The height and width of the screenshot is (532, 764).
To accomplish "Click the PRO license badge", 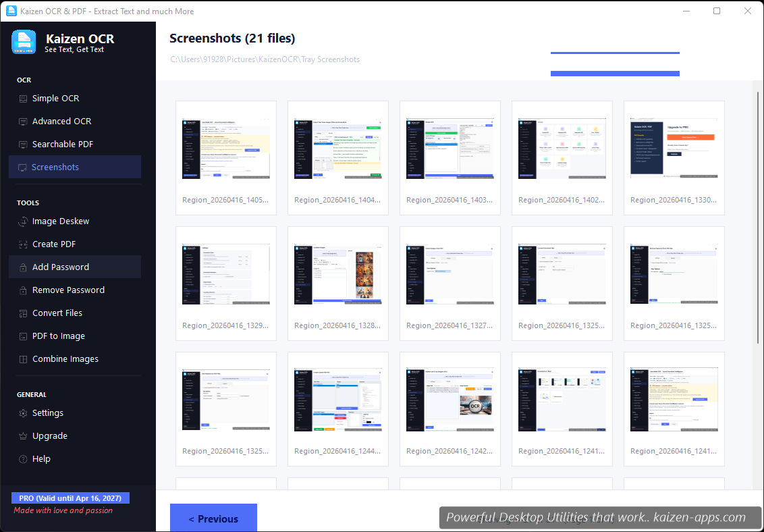I will [70, 498].
